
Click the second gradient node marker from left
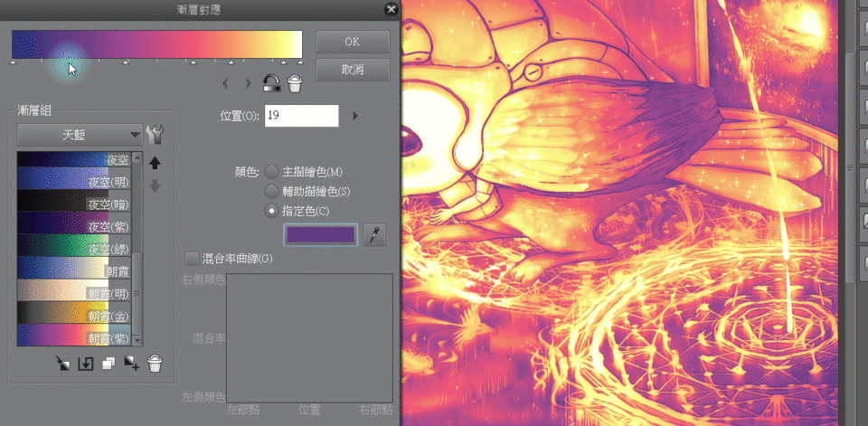tap(126, 62)
